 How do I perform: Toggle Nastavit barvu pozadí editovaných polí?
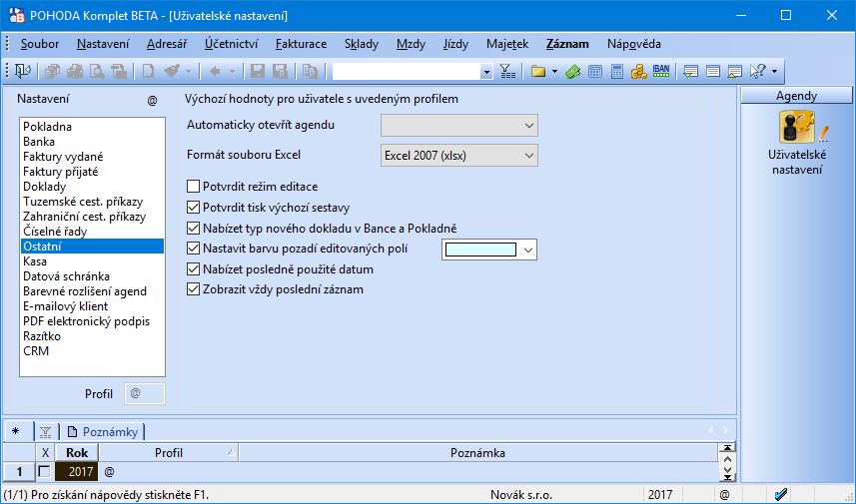(193, 249)
